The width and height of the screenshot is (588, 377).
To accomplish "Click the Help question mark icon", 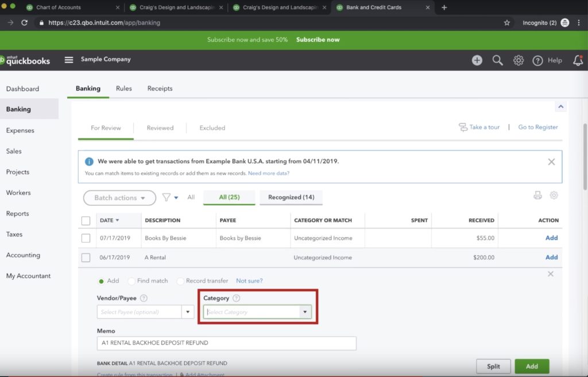I will [537, 60].
